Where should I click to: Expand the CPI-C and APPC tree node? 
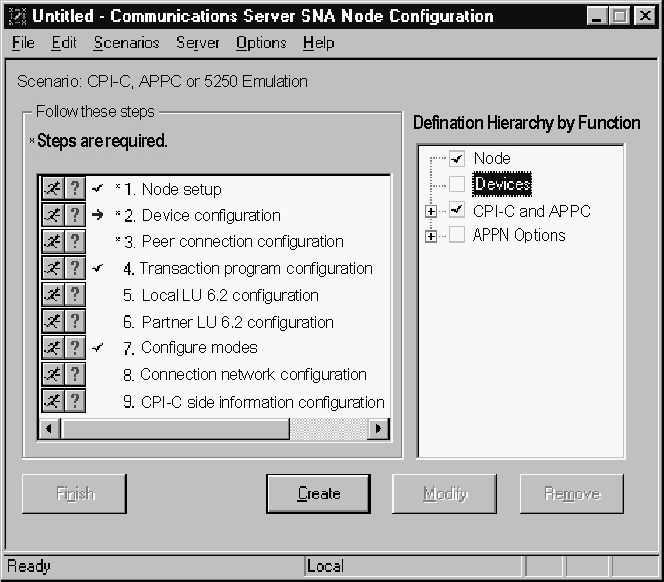(x=431, y=211)
